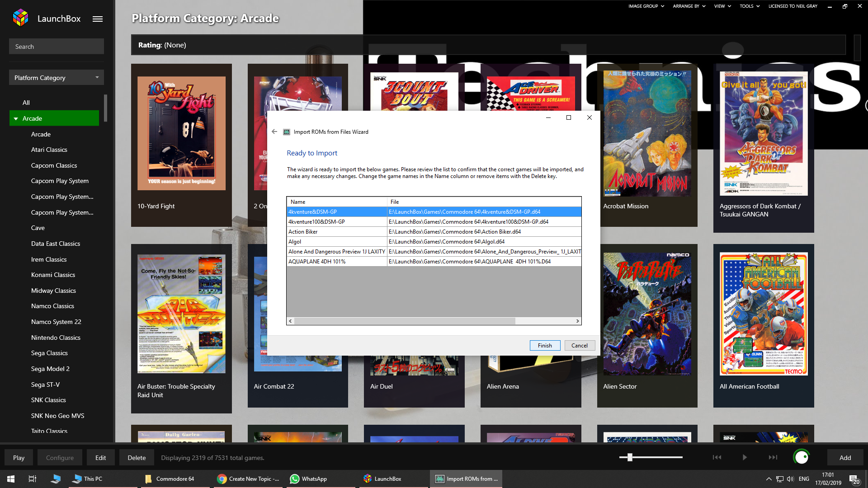Click the Play button

click(19, 458)
